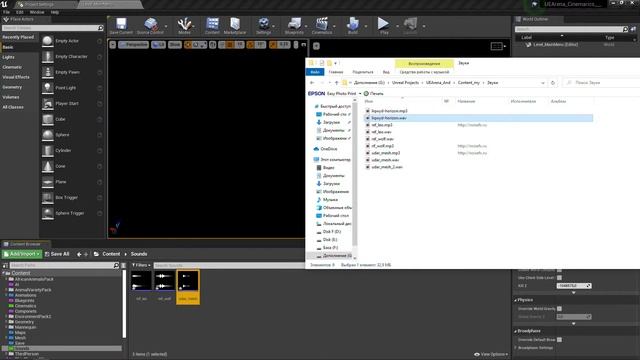Open the Главная ribbon tab in Explorer
640x360 pixels.
point(336,72)
